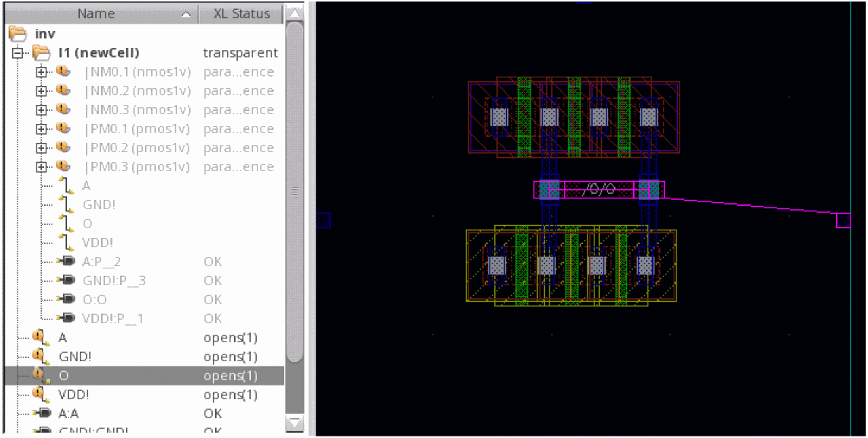Click the A:A pin icon
Image resolution: width=868 pixels, height=438 pixels.
42,414
